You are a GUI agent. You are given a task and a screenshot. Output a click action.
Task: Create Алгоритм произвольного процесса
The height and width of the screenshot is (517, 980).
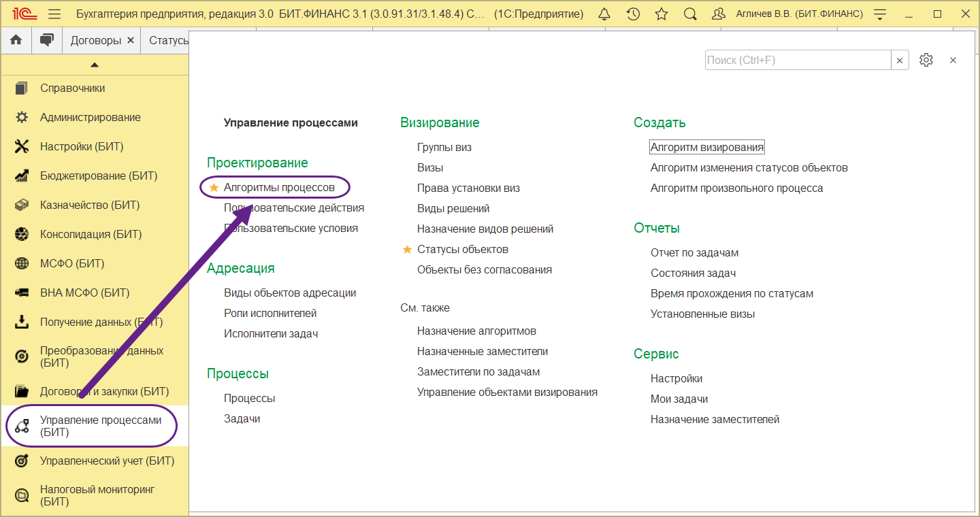(737, 188)
